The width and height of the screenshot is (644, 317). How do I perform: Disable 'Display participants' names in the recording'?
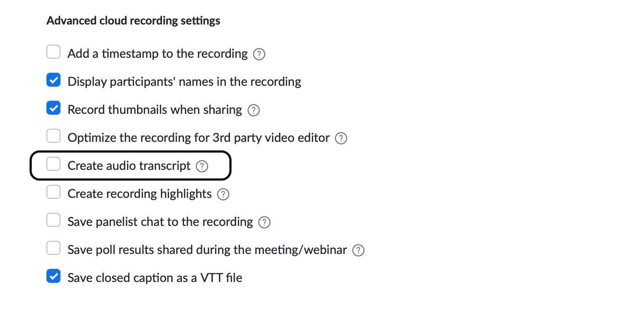53,80
